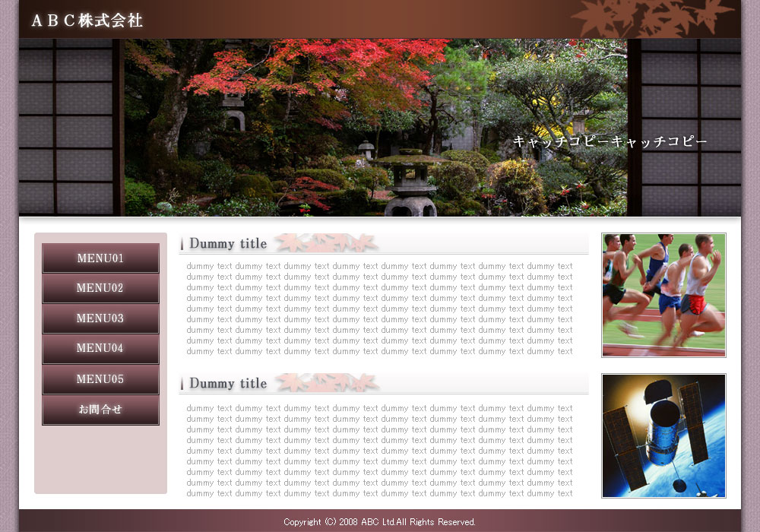Open MENU05 in the left menu
This screenshot has height=532, width=760.
click(x=100, y=379)
